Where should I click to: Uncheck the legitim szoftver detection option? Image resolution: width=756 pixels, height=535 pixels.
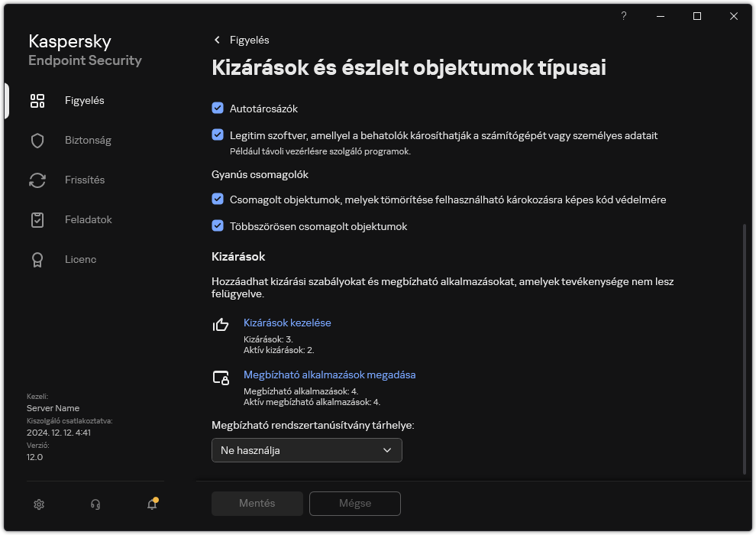coord(219,135)
